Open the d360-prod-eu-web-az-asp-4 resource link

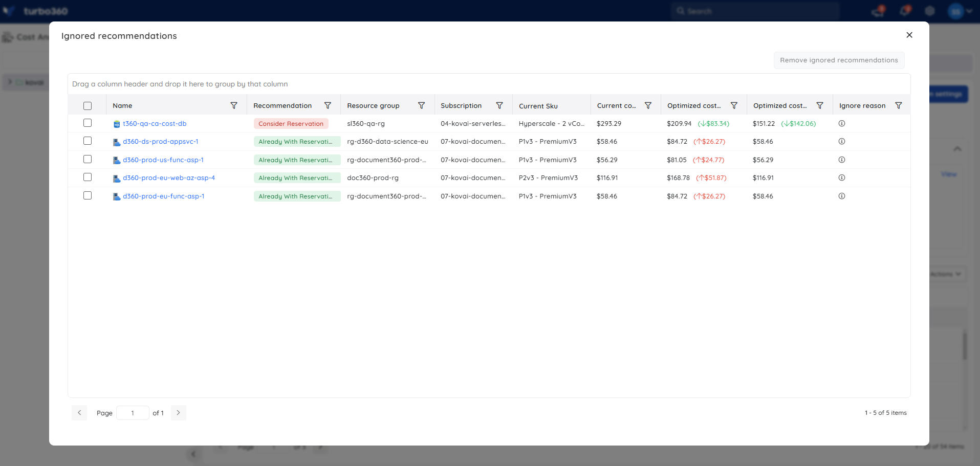[x=169, y=177]
